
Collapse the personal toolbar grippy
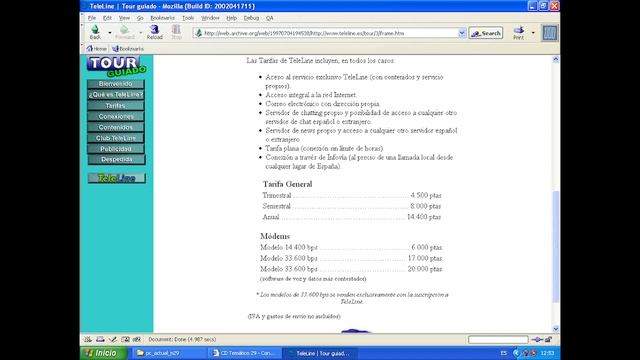(82, 49)
